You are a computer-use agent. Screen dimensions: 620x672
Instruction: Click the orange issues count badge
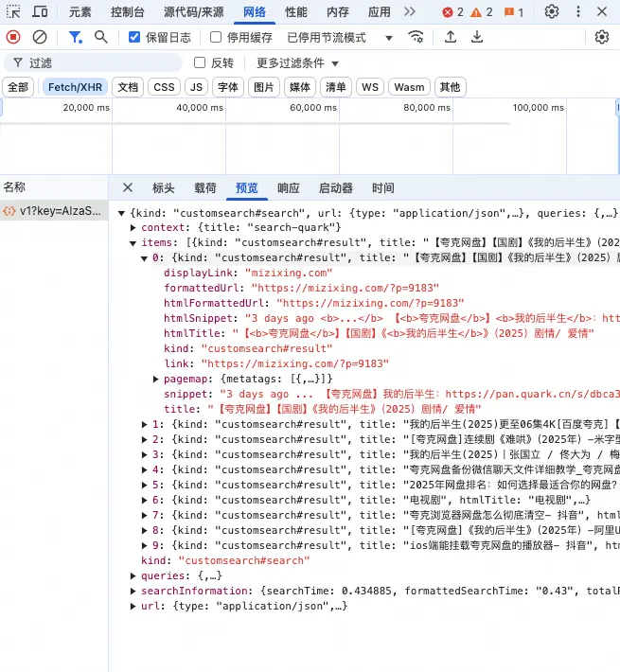coord(514,12)
